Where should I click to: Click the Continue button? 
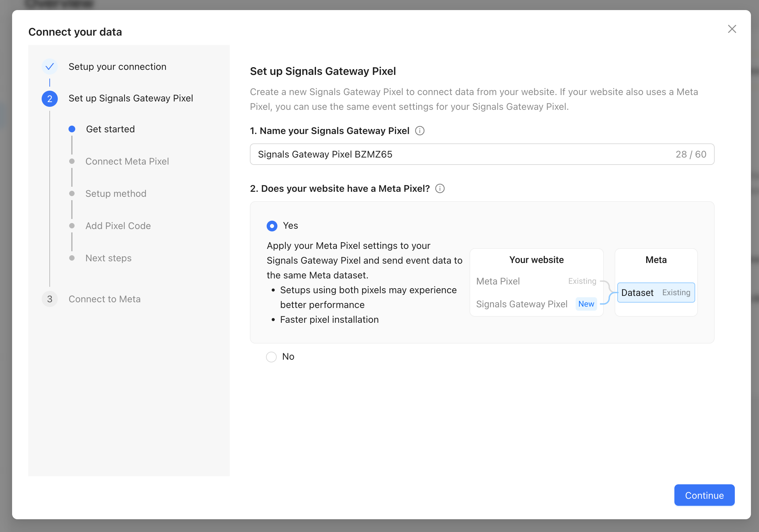pyautogui.click(x=704, y=495)
